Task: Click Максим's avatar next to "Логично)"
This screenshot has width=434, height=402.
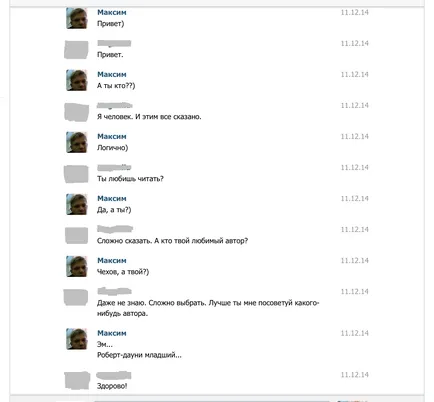Action: click(77, 142)
